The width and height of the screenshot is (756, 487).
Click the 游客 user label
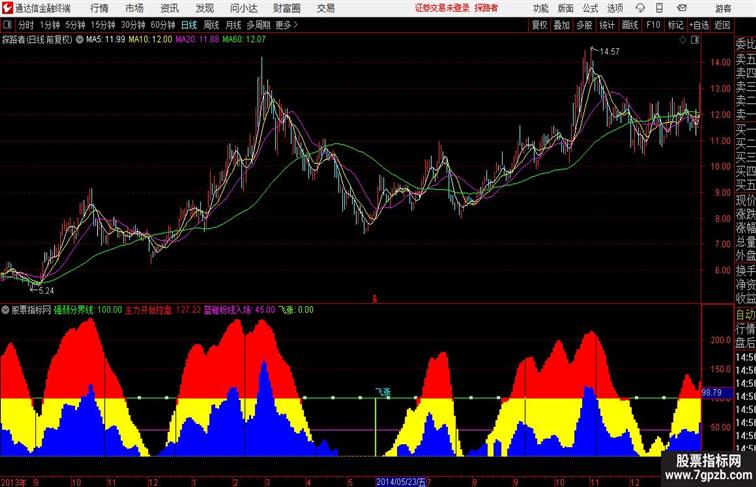723,8
